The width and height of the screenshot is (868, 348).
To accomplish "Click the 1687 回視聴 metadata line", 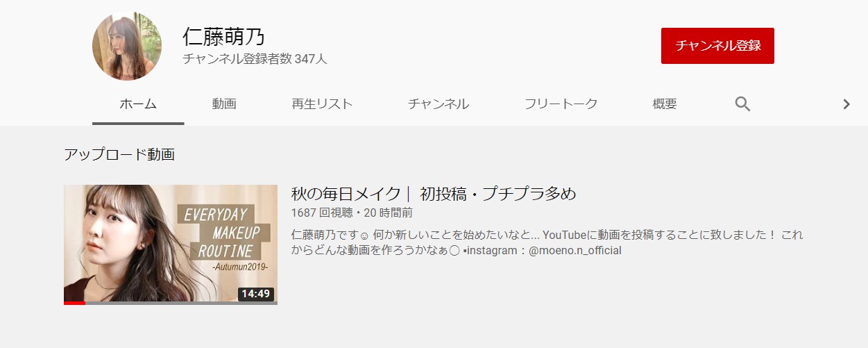I will (352, 213).
